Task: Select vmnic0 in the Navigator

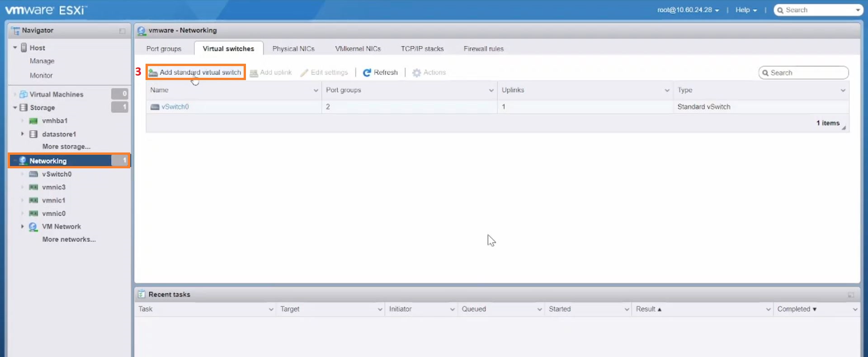Action: (x=54, y=214)
